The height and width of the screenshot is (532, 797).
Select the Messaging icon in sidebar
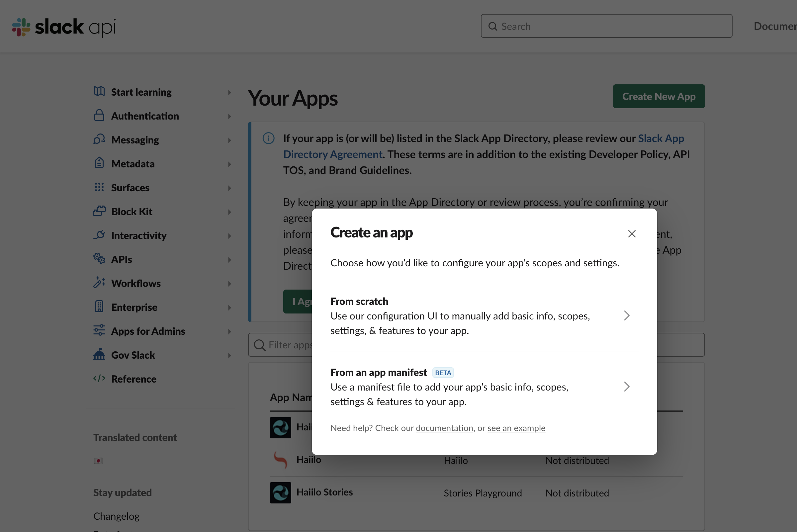pos(99,140)
